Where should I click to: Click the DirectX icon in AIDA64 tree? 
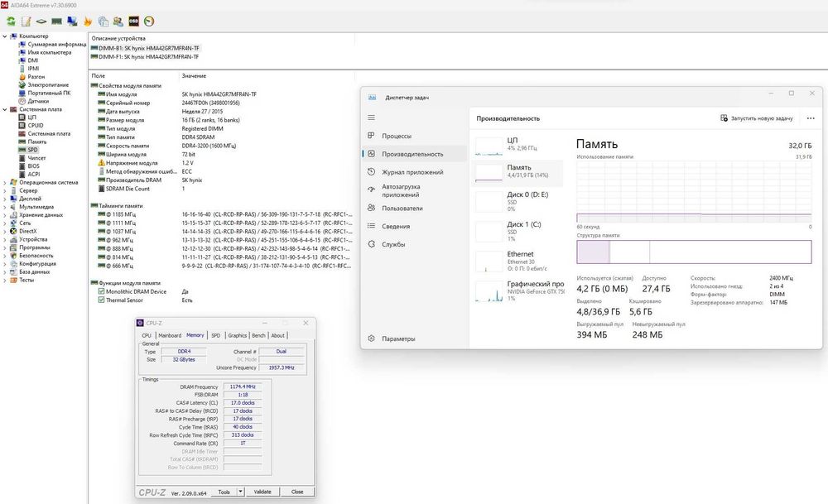click(x=14, y=231)
